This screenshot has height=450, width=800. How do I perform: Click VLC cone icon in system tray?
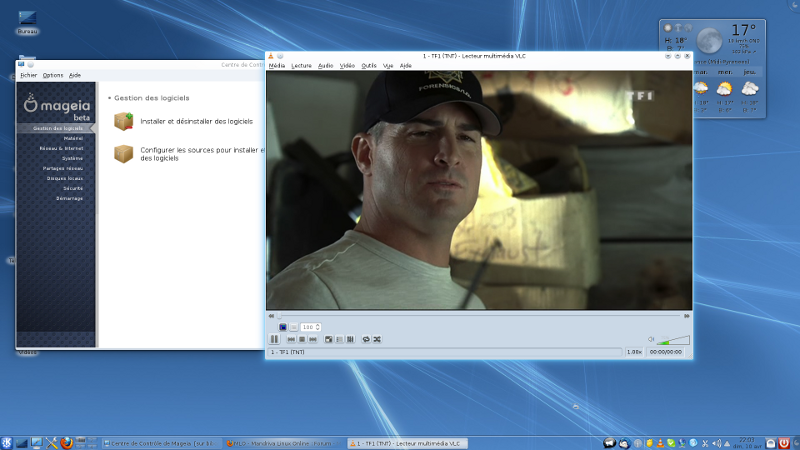(x=660, y=443)
